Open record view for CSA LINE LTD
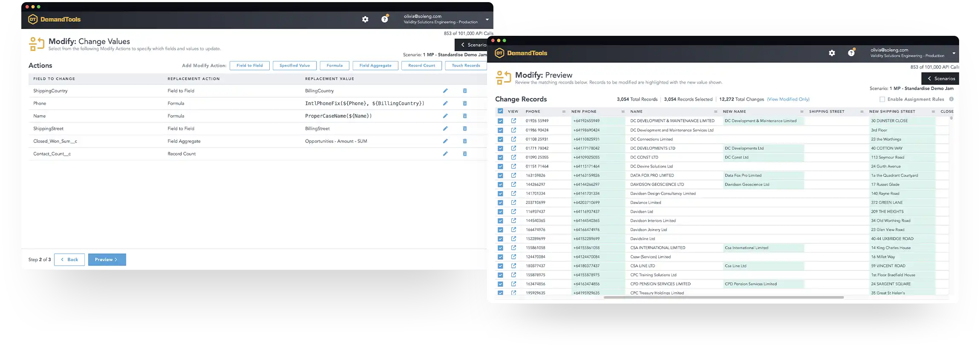 (x=513, y=266)
